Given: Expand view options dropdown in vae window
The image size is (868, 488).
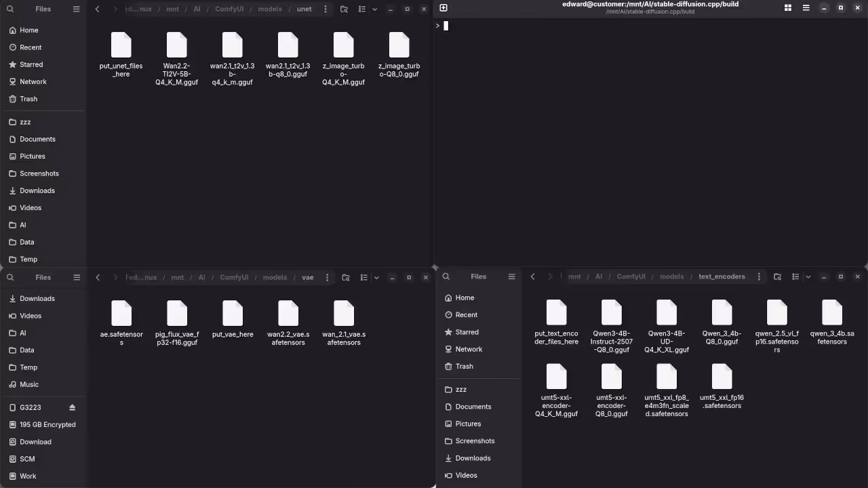Looking at the screenshot, I should [376, 277].
